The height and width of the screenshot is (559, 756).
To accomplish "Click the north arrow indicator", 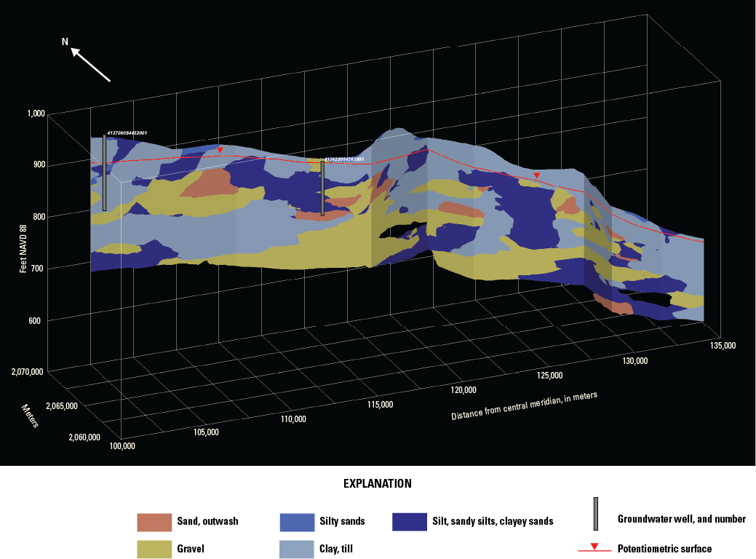I will [90, 63].
